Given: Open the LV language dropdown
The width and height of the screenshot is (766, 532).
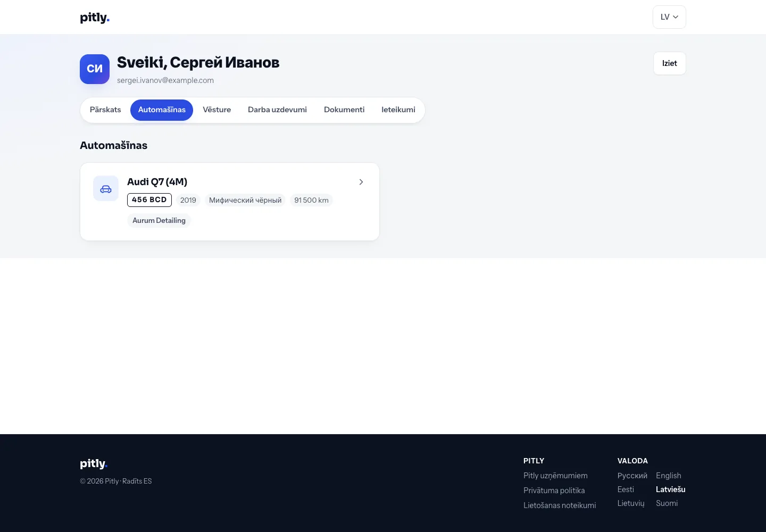Looking at the screenshot, I should click(x=669, y=17).
